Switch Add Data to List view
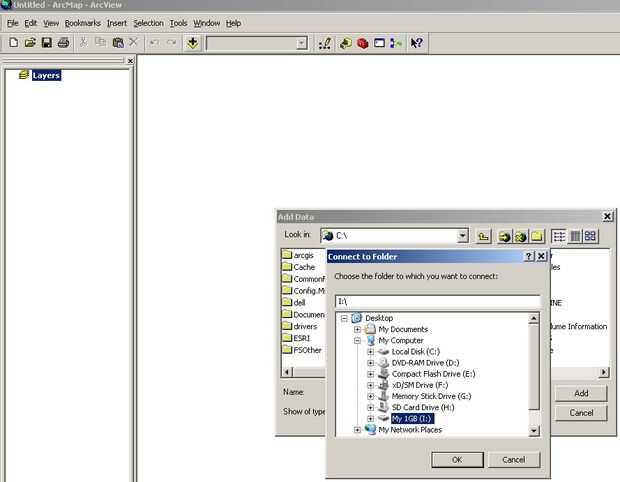 (559, 236)
